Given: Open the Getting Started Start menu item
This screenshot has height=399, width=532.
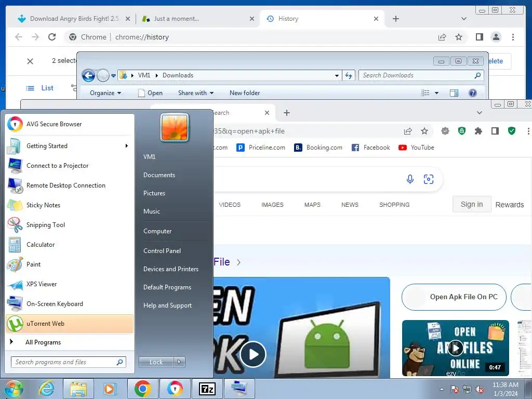Looking at the screenshot, I should pyautogui.click(x=70, y=146).
